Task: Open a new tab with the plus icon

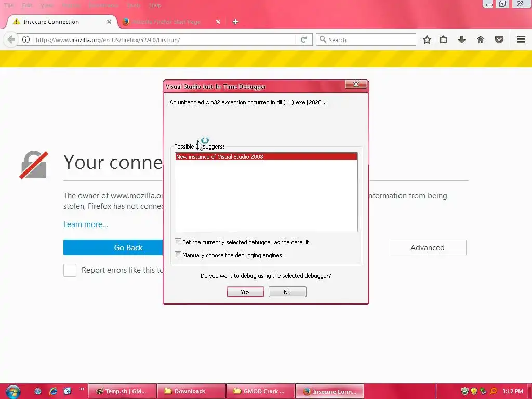Action: tap(235, 22)
